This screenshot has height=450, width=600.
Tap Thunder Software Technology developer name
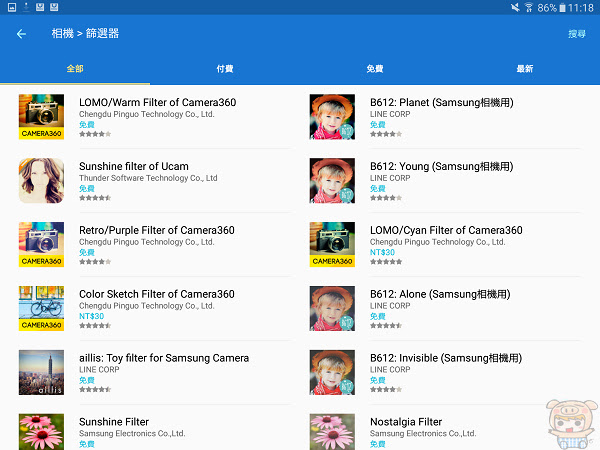[148, 178]
